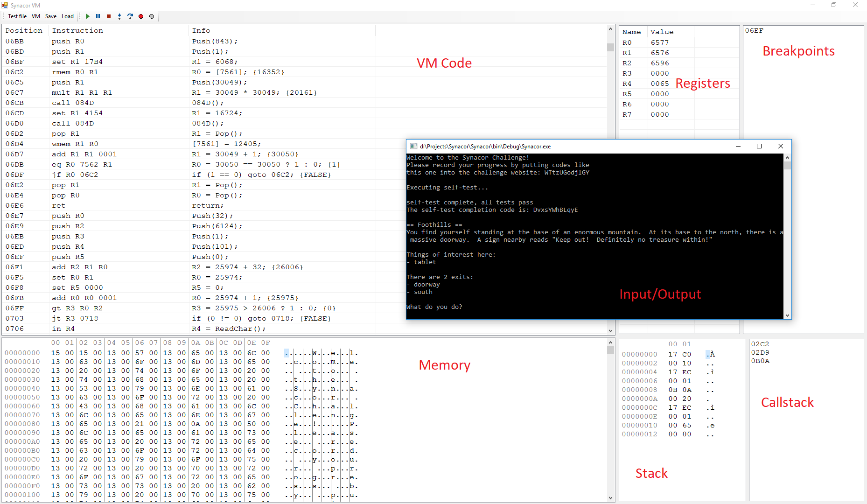Select the 'eq R0 7562 R1' instruction row
The image size is (867, 504).
tap(305, 164)
